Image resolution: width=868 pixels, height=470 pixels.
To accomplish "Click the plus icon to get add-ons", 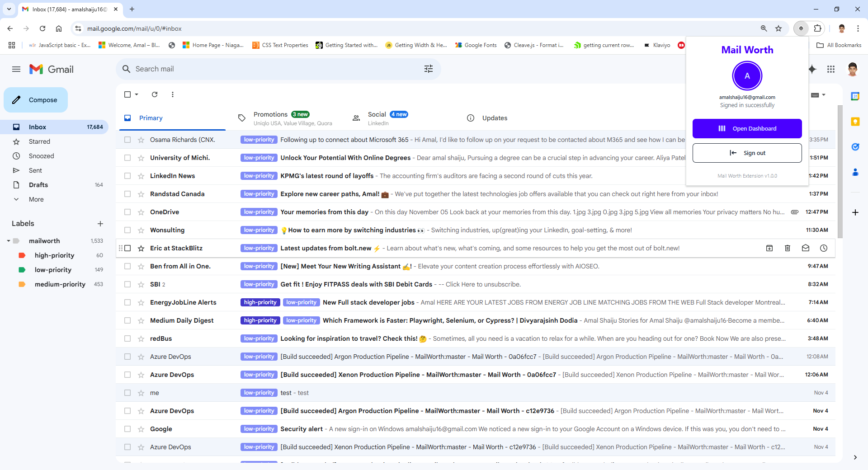I will 855,212.
